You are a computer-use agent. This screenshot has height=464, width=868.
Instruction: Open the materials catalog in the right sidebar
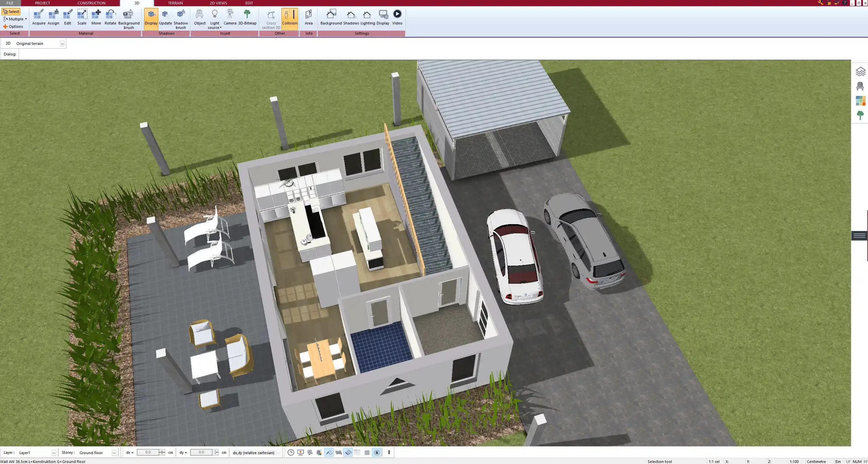tap(860, 100)
